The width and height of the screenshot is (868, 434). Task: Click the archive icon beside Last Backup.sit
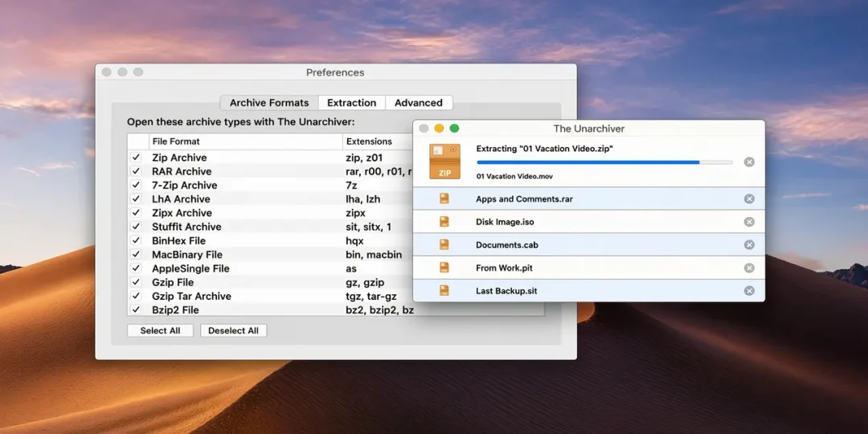444,291
